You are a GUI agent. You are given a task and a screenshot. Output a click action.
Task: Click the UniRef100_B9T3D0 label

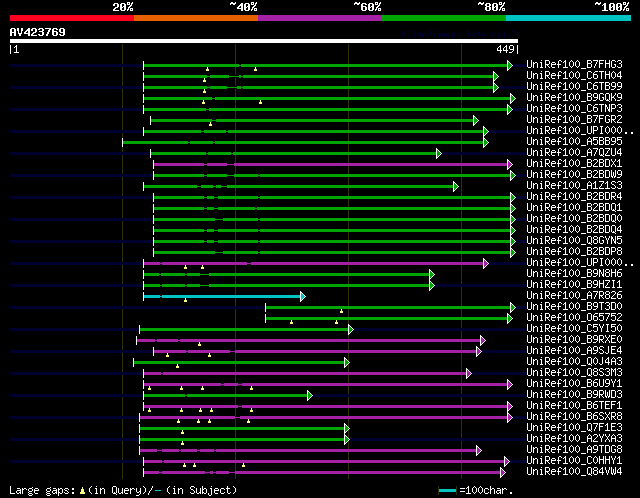pos(574,307)
